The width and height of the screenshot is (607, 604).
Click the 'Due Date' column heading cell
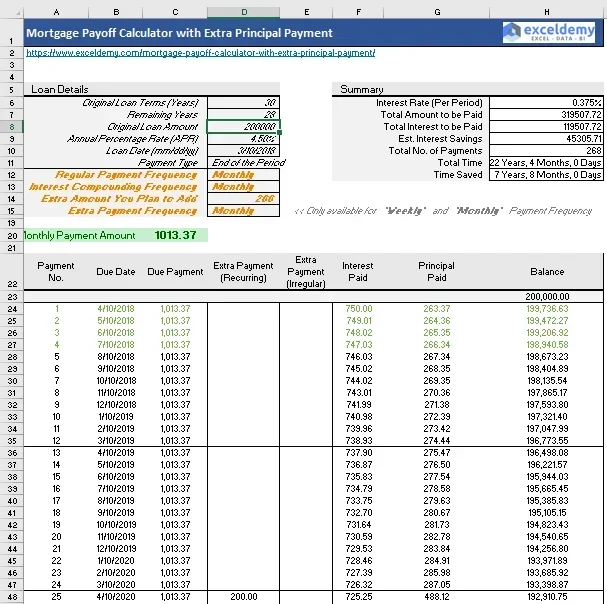116,271
